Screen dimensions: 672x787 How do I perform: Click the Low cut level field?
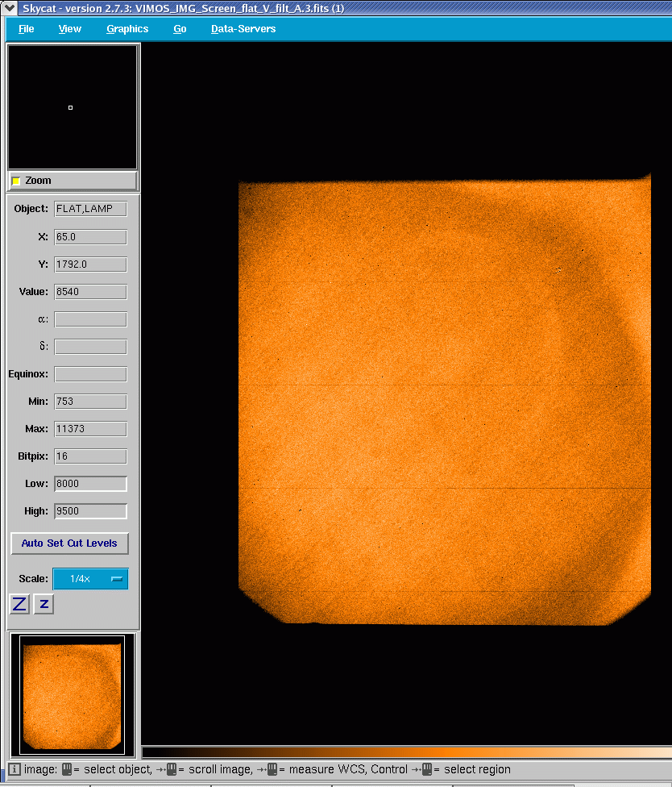91,484
